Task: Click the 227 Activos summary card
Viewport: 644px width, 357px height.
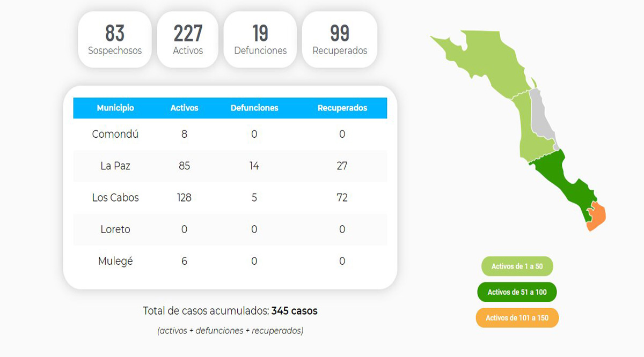Action: [x=188, y=40]
